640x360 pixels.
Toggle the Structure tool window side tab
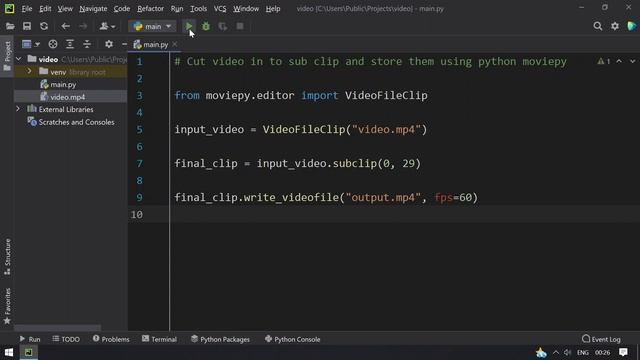[x=7, y=257]
